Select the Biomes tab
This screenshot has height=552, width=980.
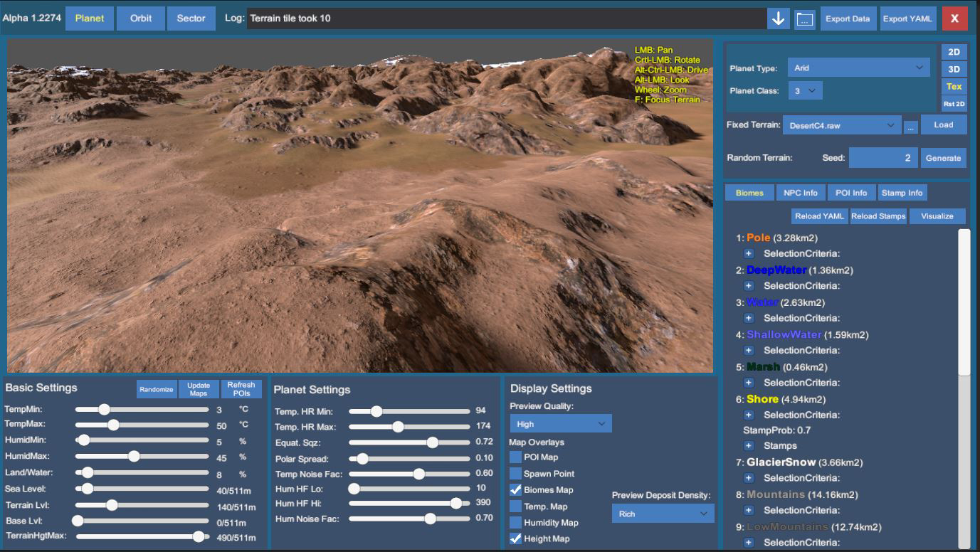click(x=749, y=193)
